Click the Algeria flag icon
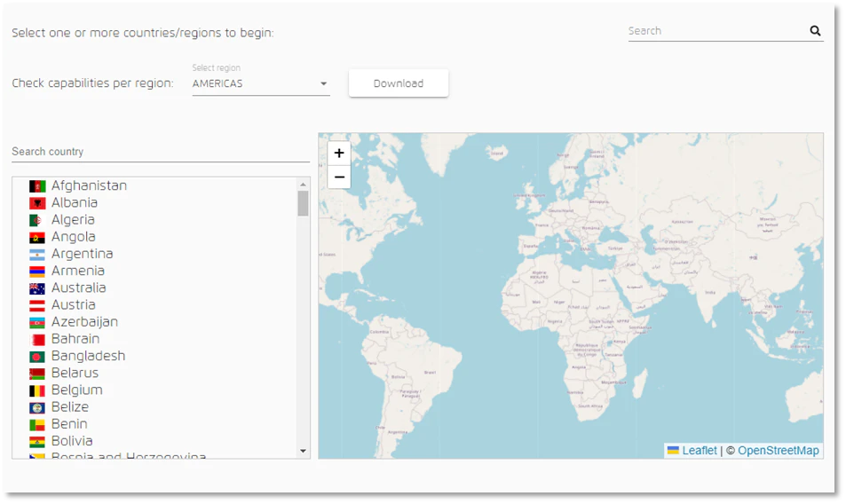The height and width of the screenshot is (504, 846). [37, 220]
